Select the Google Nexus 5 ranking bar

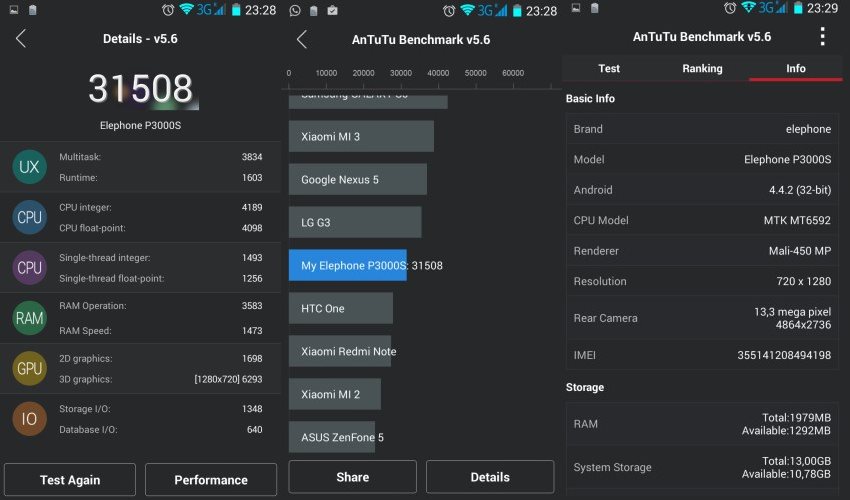[x=358, y=179]
